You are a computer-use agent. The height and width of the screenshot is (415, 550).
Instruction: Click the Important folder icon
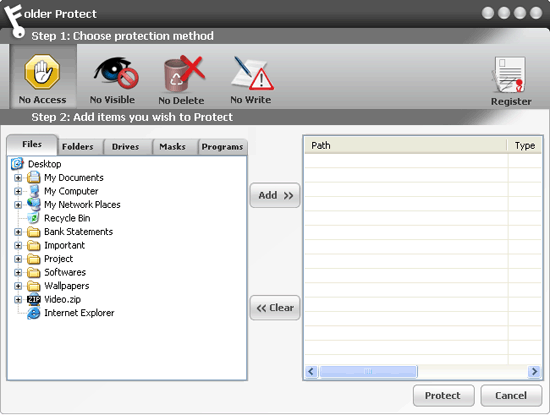point(34,245)
